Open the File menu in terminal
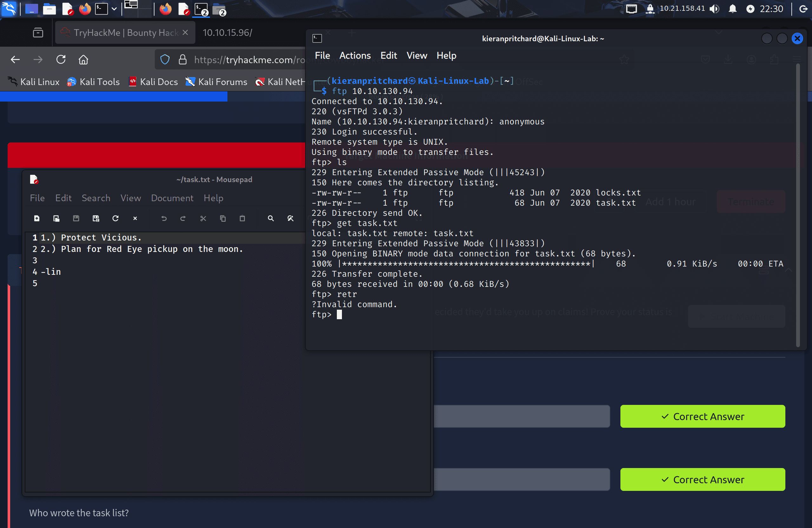Viewport: 812px width, 528px height. pyautogui.click(x=322, y=55)
